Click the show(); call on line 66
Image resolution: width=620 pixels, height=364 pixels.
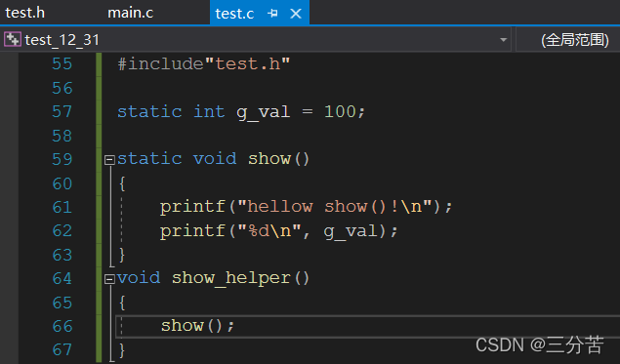pyautogui.click(x=197, y=326)
